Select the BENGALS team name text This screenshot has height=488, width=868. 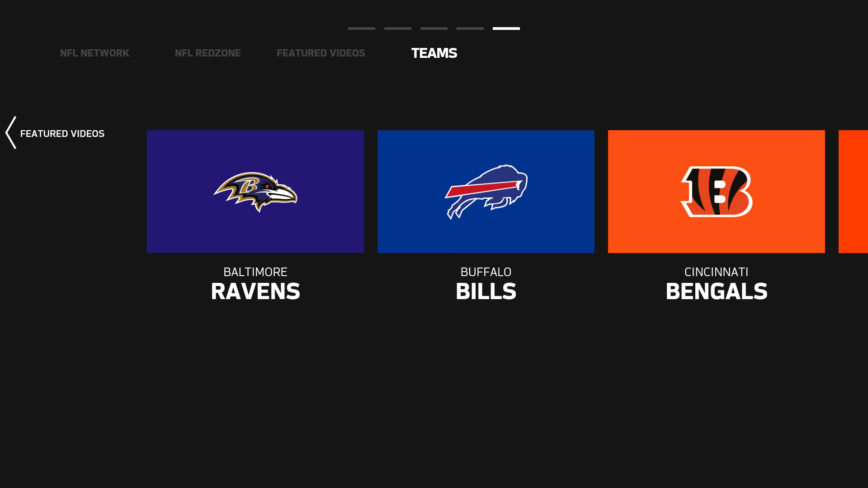click(717, 291)
